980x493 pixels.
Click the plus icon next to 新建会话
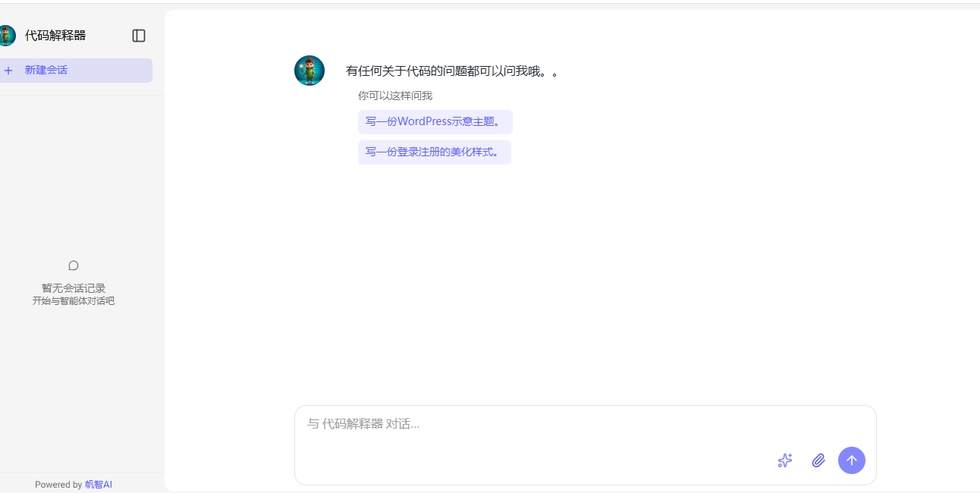coord(8,70)
